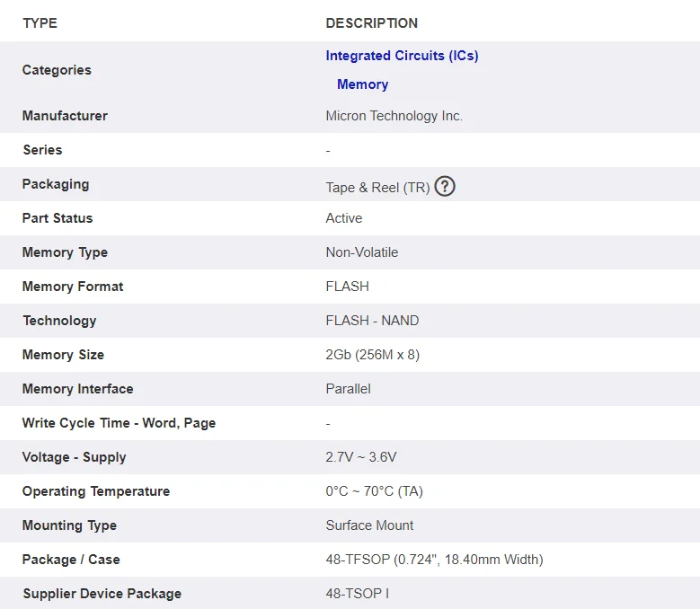Click the Write Cycle Time row label
This screenshot has height=609, width=700.
point(119,423)
